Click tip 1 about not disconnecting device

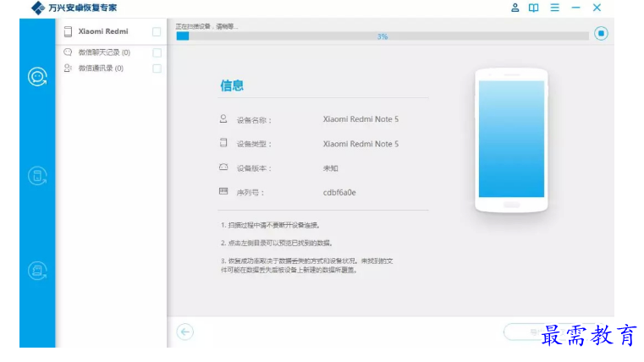click(x=270, y=225)
